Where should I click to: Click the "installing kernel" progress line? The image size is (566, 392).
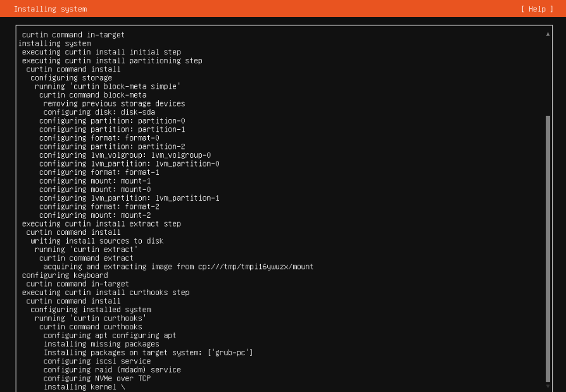point(84,387)
